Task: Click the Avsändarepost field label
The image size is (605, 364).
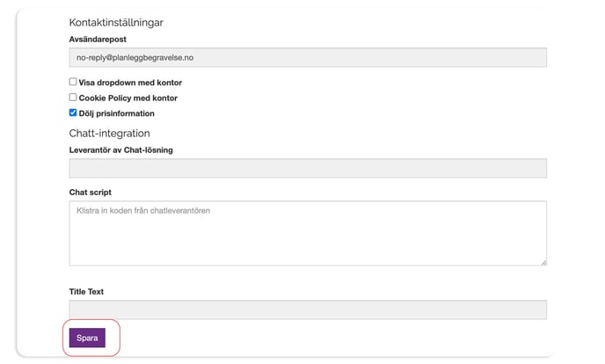Action: click(98, 40)
